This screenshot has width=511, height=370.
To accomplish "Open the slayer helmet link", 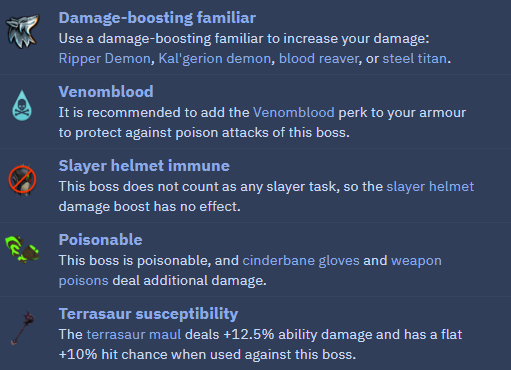I will click(430, 187).
